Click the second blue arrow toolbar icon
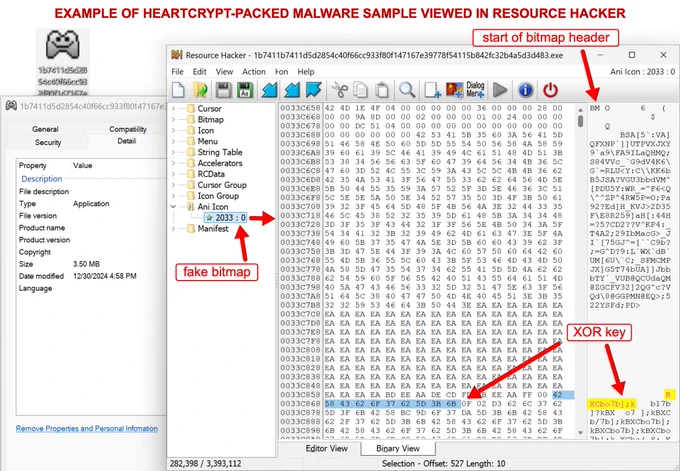Viewport: 680px width, 471px height. click(292, 90)
